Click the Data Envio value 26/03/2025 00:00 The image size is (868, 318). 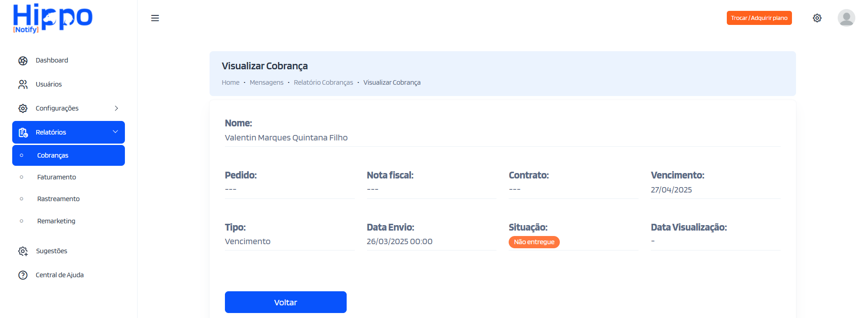(x=400, y=241)
